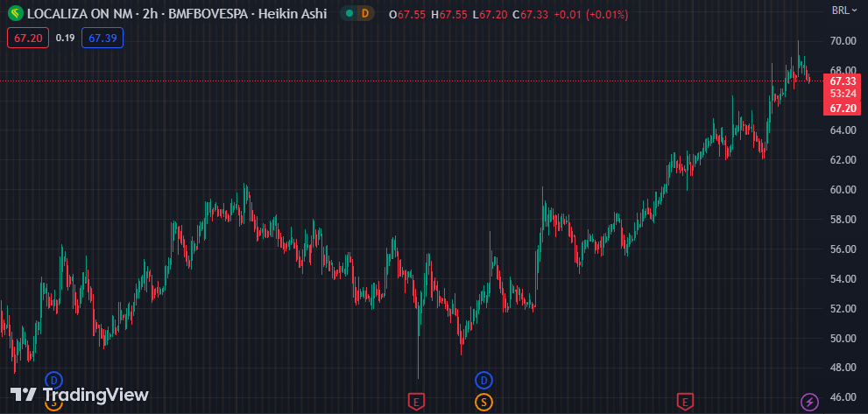The height and width of the screenshot is (414, 868).
Task: Toggle the D data-mode pill with green dot
Action: [356, 14]
